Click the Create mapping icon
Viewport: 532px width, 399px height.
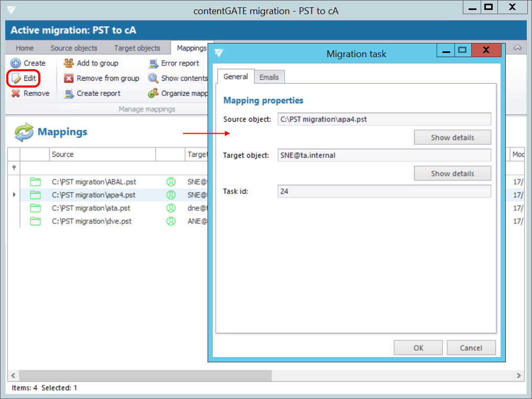pyautogui.click(x=16, y=63)
